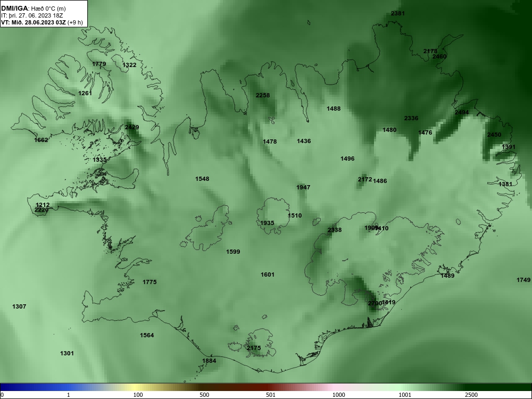Click the legend label 100

[x=138, y=395]
